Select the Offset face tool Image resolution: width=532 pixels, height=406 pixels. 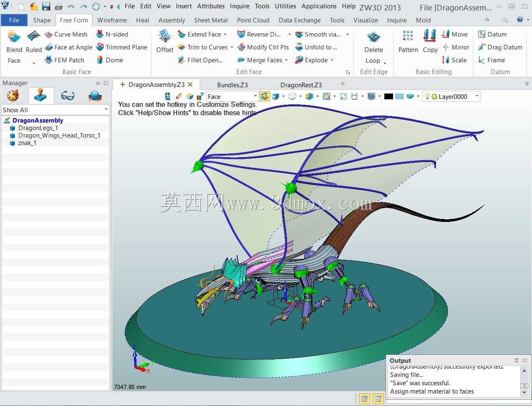tap(165, 42)
